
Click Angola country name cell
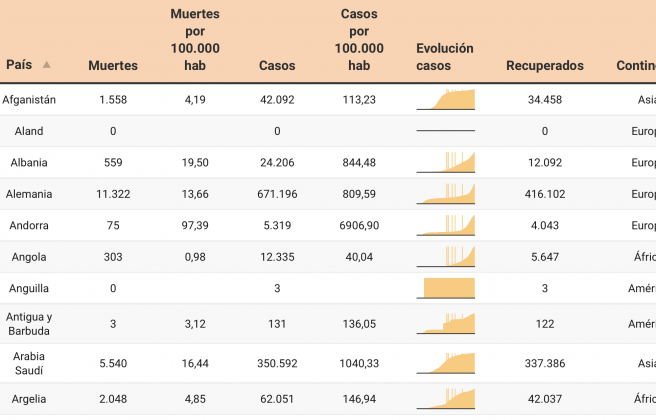[x=29, y=257]
